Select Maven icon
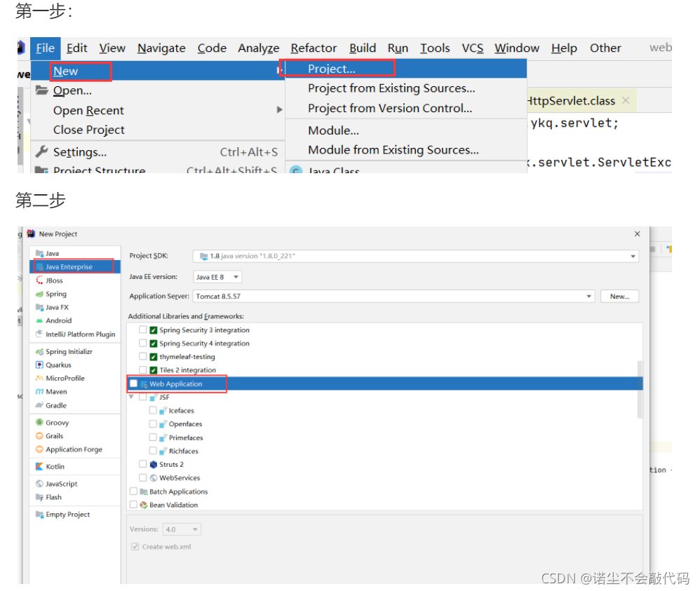The width and height of the screenshot is (700, 591). point(40,391)
